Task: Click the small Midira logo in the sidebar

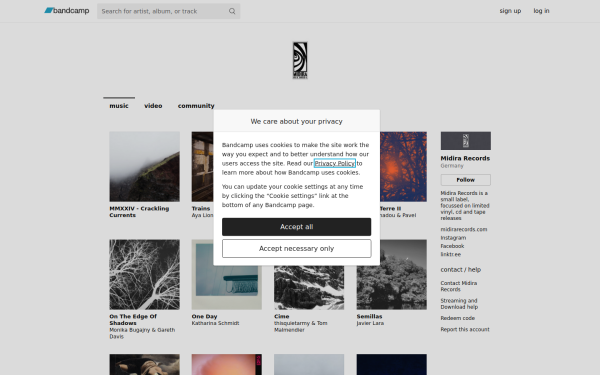Action: coord(465,141)
